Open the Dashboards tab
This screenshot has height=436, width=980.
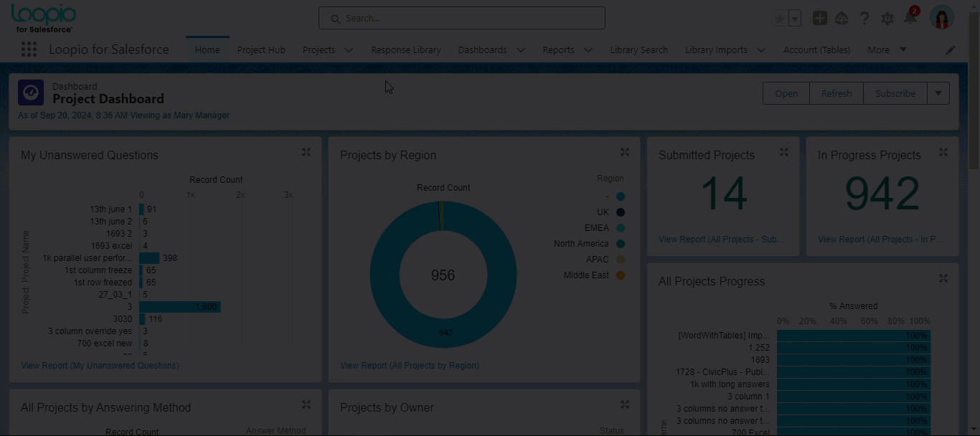[x=482, y=49]
